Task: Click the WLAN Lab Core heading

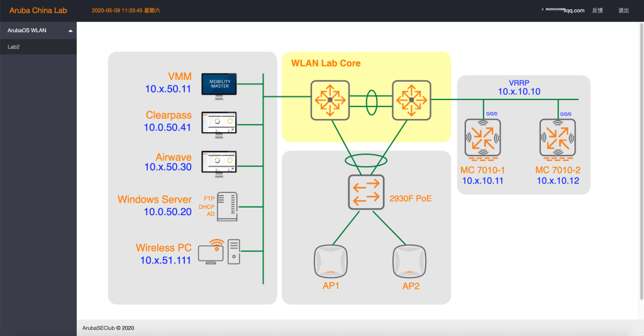Action: point(326,64)
